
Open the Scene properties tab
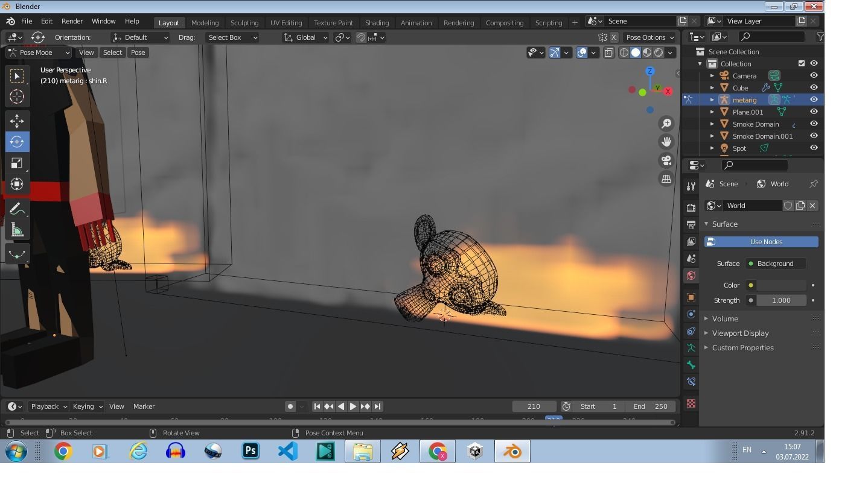691,258
